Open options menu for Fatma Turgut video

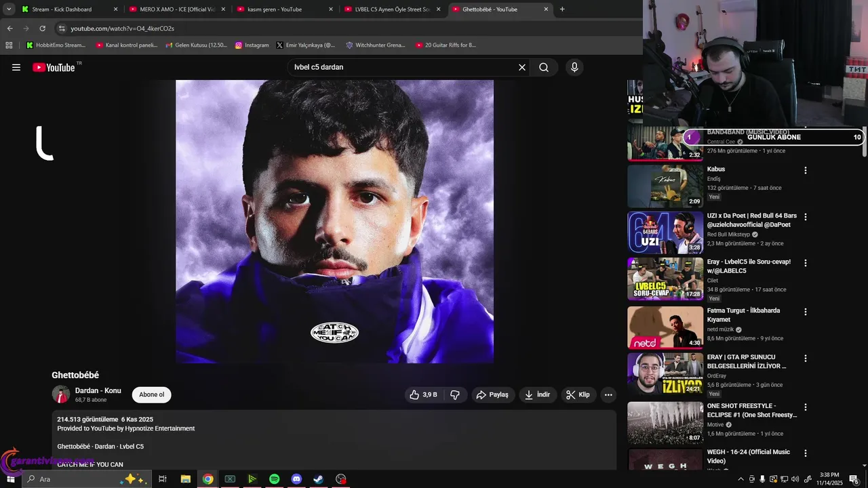click(806, 312)
